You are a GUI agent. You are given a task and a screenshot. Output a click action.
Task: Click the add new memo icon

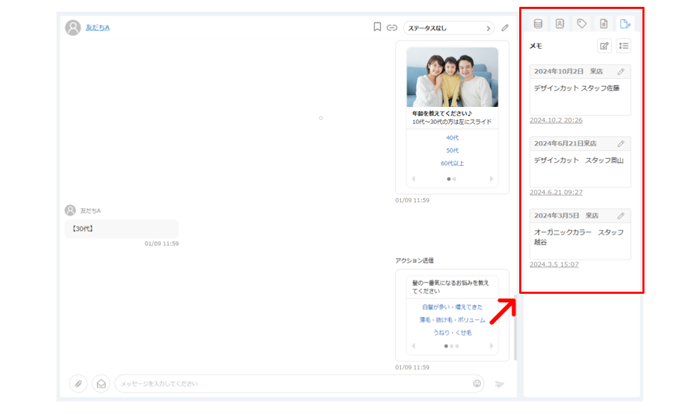[x=604, y=46]
